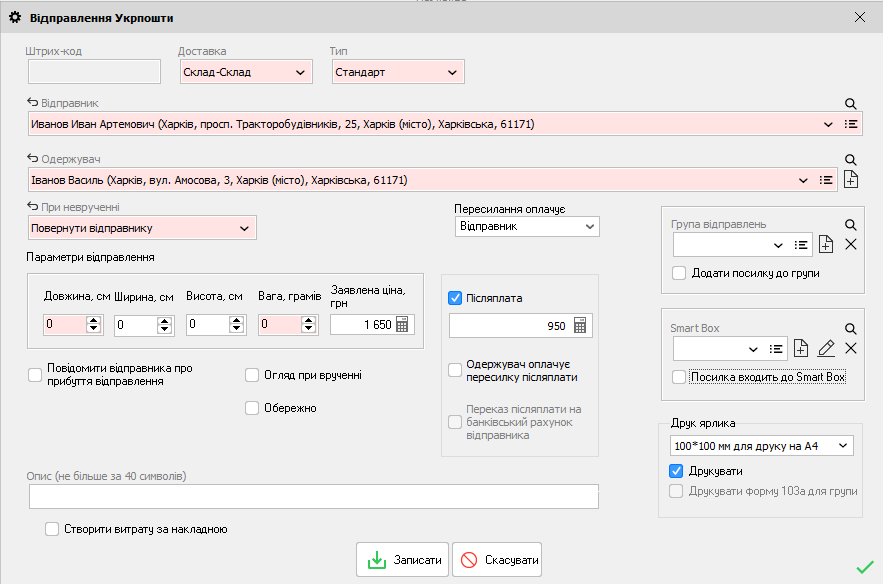The image size is (883, 584).
Task: Click the Записати button
Action: (x=402, y=560)
